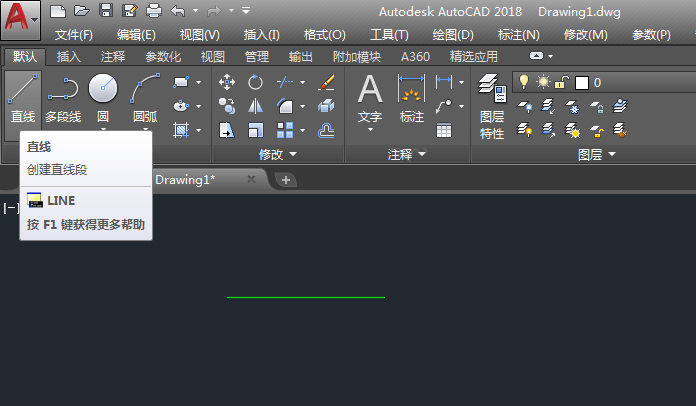Open the Format (格式) menu

coord(324,35)
